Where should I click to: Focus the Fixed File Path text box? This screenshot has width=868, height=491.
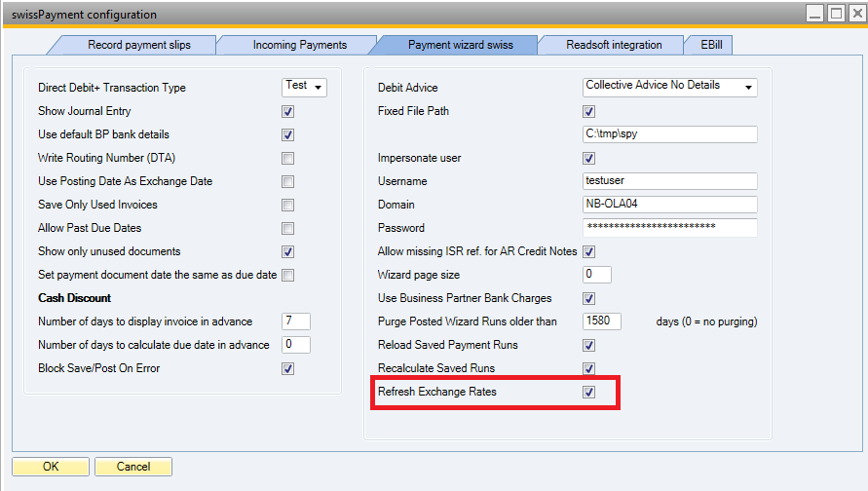669,134
